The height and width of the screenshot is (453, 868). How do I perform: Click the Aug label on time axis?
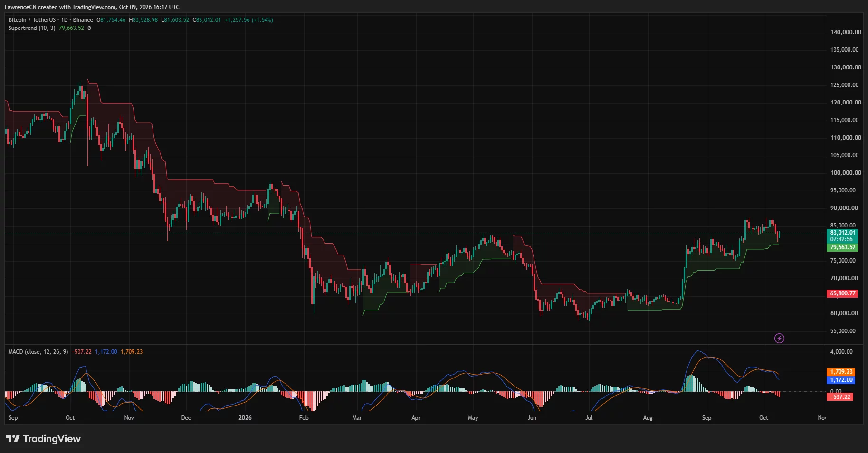pyautogui.click(x=648, y=418)
